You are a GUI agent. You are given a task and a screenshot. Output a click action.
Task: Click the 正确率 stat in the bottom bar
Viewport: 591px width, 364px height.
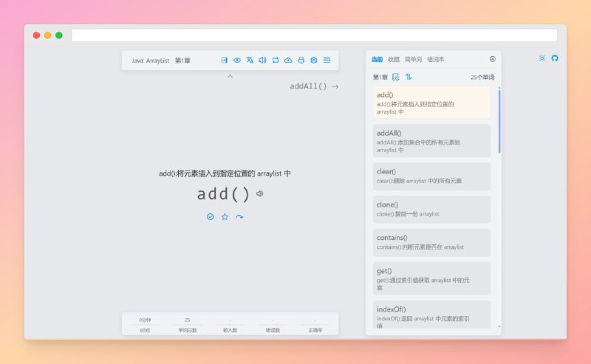(x=315, y=325)
